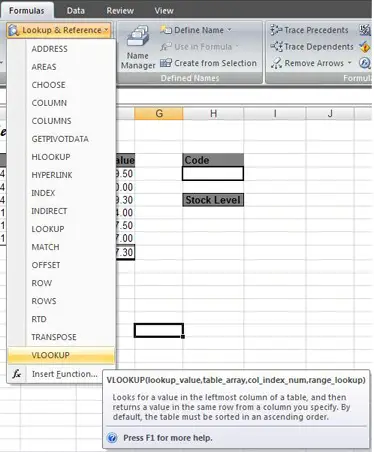The height and width of the screenshot is (452, 374).
Task: Click the Trace Dependents arrow icon
Action: (x=276, y=46)
